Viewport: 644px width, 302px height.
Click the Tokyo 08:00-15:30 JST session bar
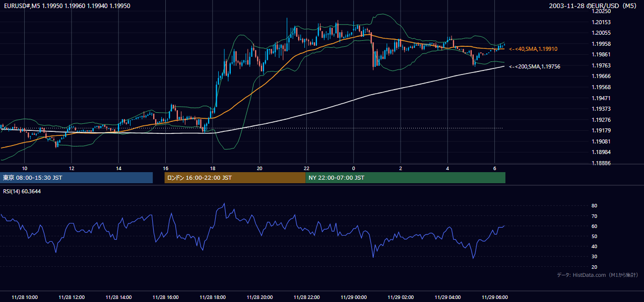tap(77, 178)
